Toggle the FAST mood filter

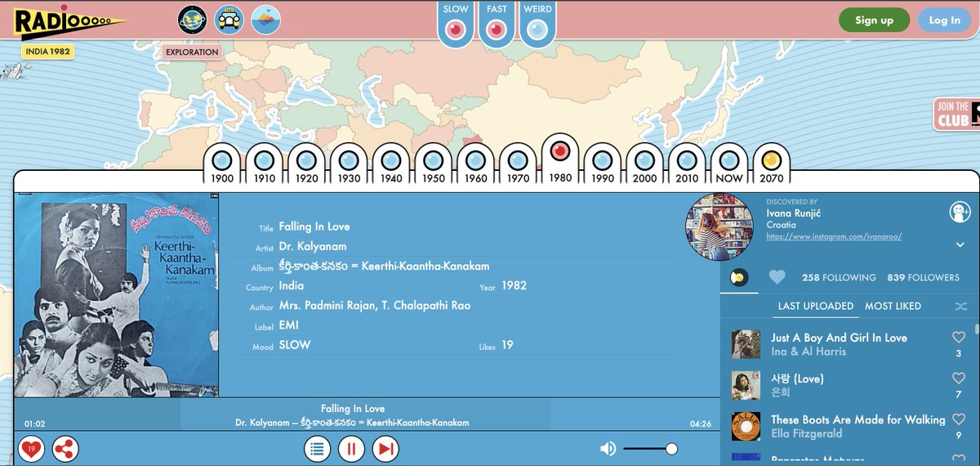coord(497,24)
